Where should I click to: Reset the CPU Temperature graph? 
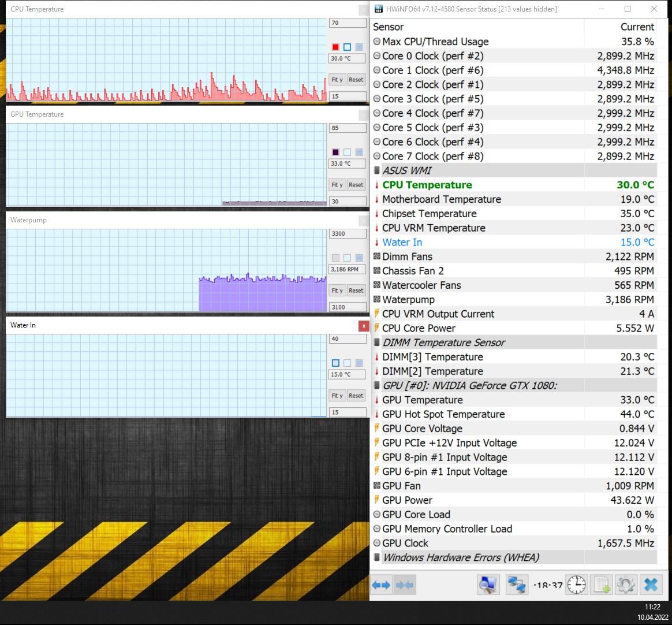[x=356, y=80]
